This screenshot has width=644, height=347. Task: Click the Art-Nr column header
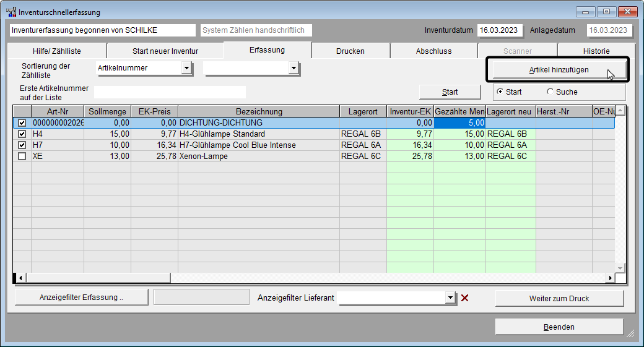click(58, 111)
